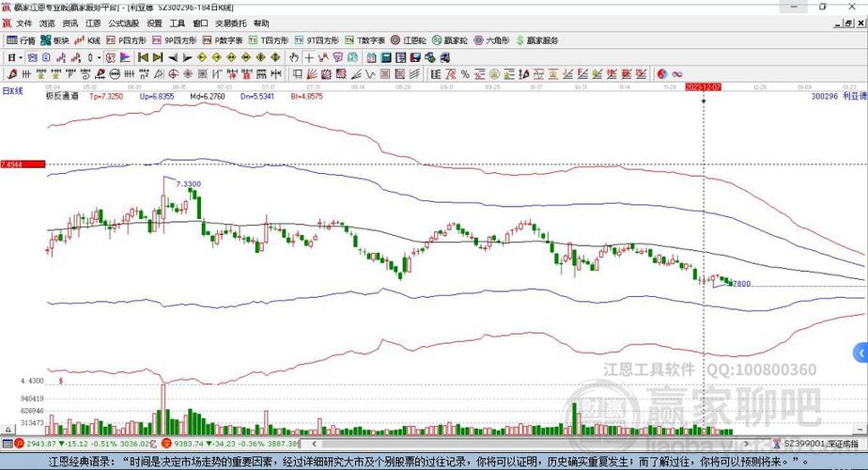Open the 9P四方形 tool
Viewport: 868px width, 470px height.
point(175,40)
